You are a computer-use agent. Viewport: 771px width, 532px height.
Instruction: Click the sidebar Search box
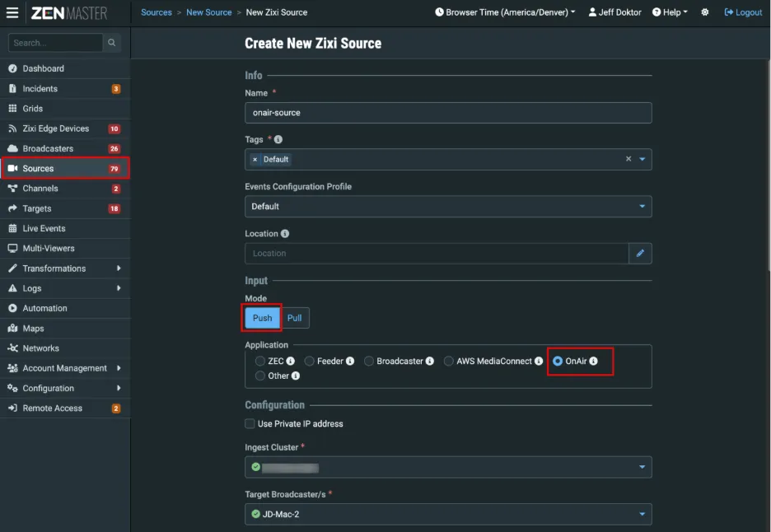point(55,43)
